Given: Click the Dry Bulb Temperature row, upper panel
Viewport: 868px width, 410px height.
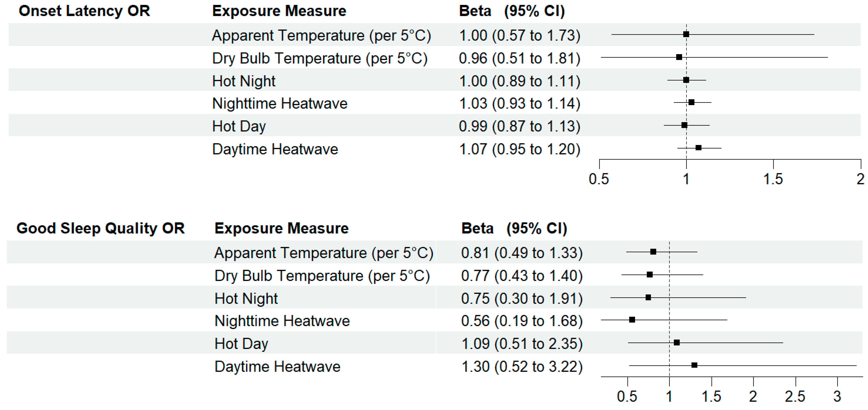Looking at the screenshot, I should pos(434,57).
